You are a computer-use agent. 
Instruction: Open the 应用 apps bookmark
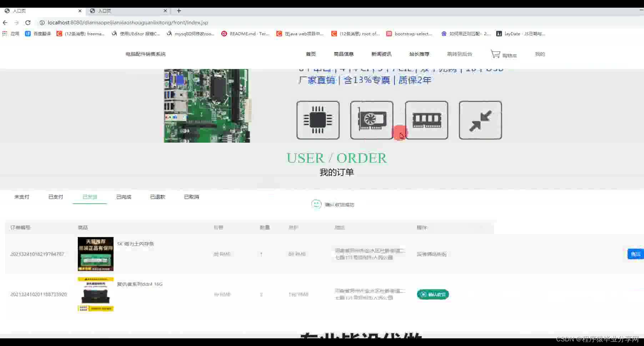(11, 34)
